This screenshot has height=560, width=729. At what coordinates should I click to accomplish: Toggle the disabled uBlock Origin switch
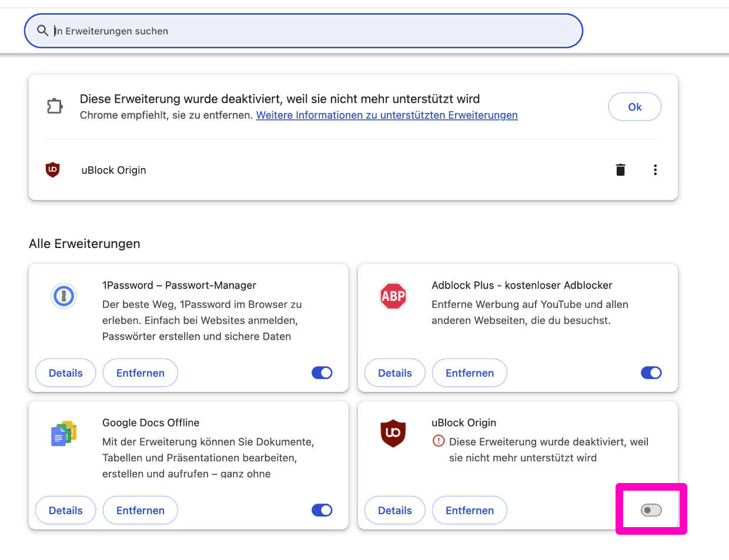pos(651,510)
